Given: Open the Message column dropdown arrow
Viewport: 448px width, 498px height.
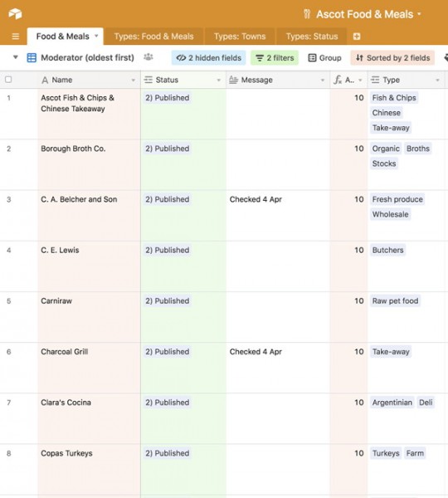Looking at the screenshot, I should 323,80.
